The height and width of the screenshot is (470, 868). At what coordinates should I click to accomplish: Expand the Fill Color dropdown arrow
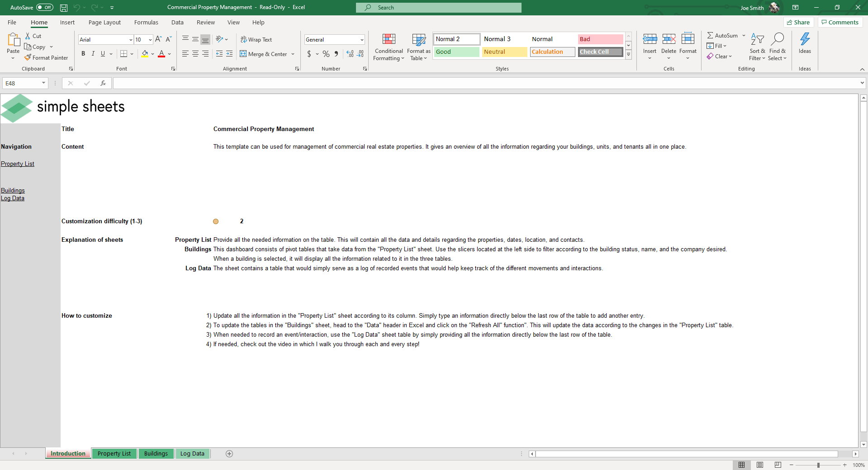(x=153, y=54)
